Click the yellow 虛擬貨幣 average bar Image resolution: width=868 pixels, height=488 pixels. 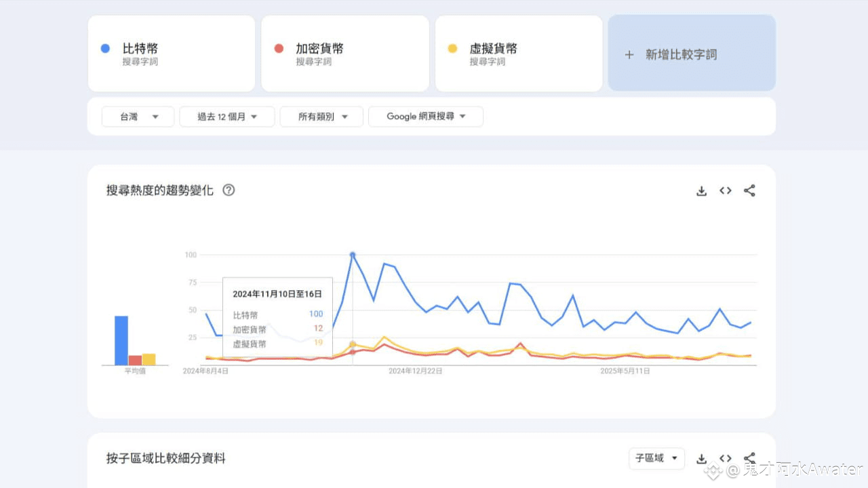(x=149, y=359)
